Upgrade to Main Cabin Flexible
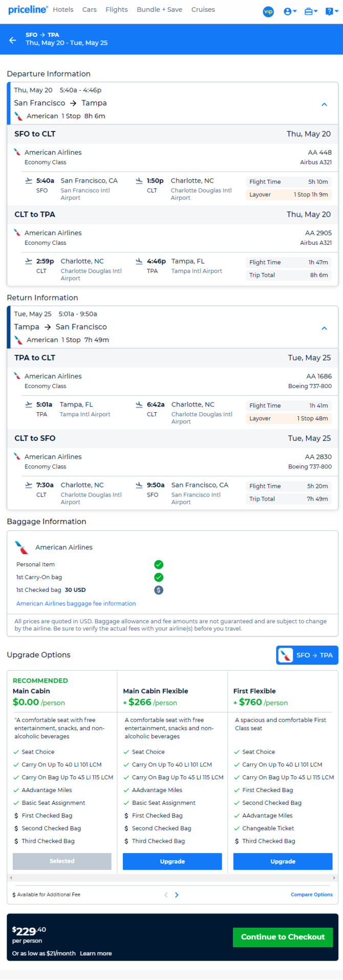 coord(173,861)
